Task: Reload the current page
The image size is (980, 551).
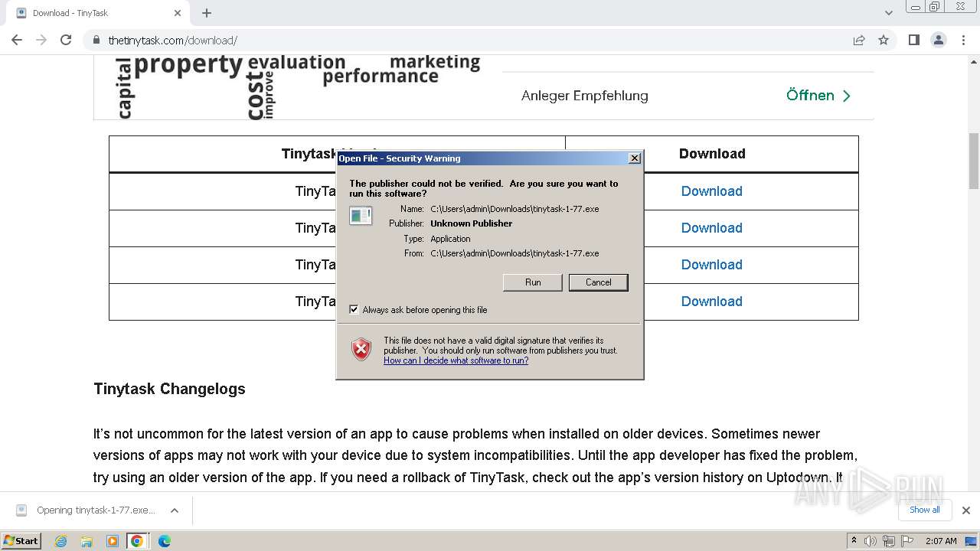Action: (x=66, y=40)
